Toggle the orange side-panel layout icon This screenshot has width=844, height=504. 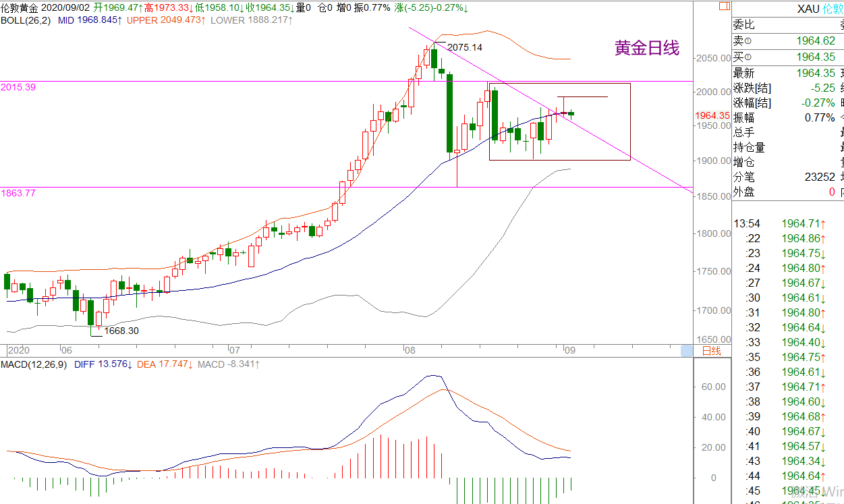[724, 5]
